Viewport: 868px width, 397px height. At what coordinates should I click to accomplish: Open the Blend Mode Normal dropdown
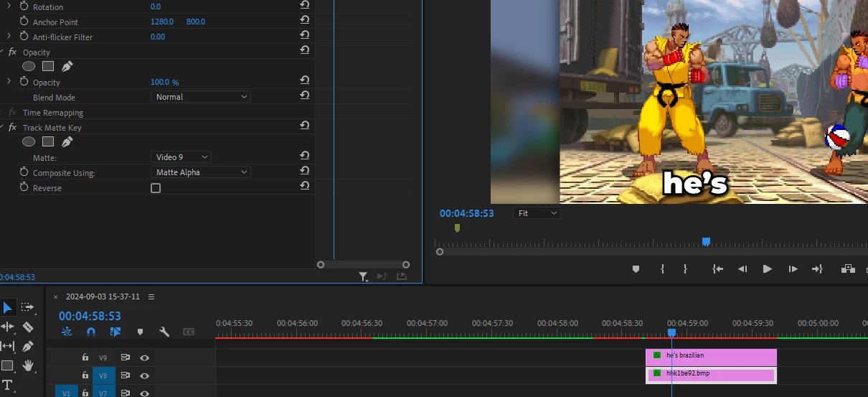[200, 97]
